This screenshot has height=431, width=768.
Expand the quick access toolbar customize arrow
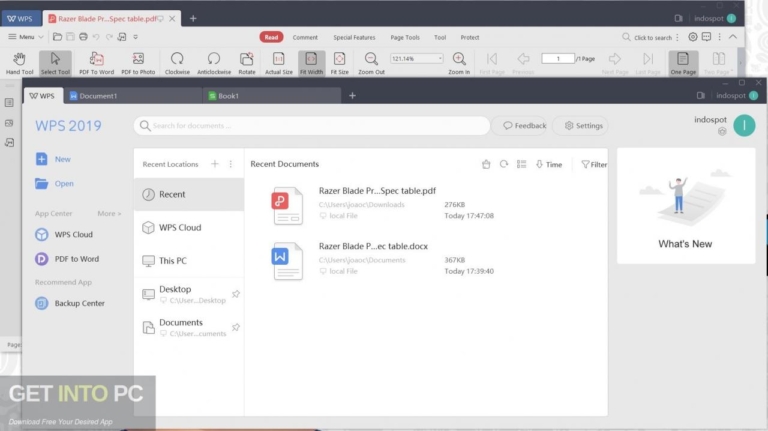pos(136,37)
